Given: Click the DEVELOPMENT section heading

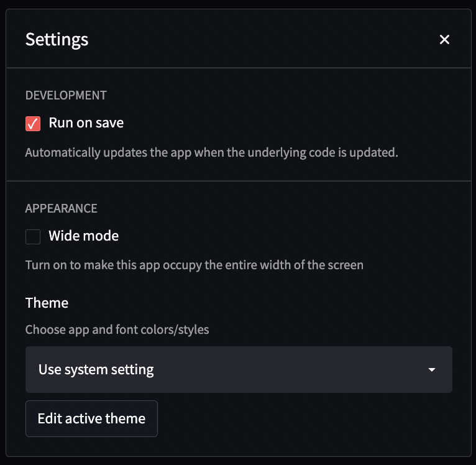Looking at the screenshot, I should [66, 95].
